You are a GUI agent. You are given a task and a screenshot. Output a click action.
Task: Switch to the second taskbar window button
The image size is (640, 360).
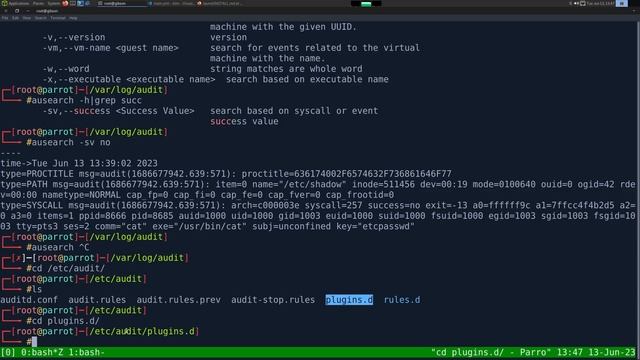[171, 3]
